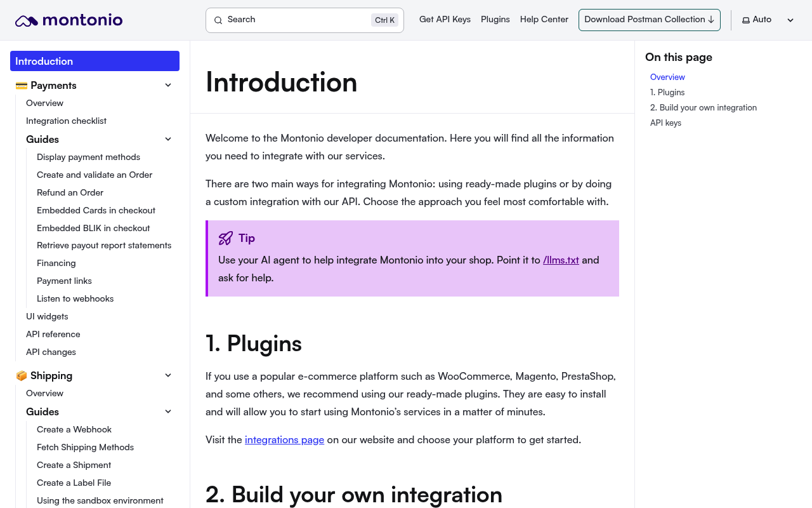Open Create a Shipment guide
This screenshot has width=812, height=508.
point(74,465)
